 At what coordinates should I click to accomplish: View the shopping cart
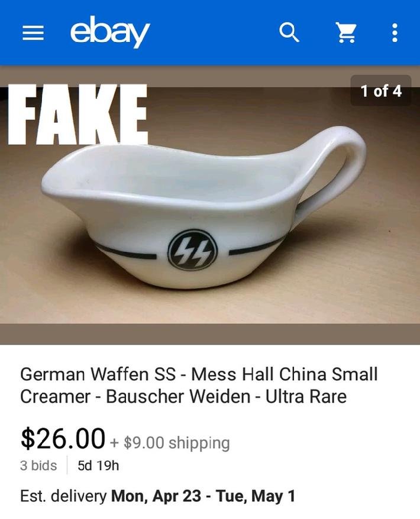coord(346,33)
